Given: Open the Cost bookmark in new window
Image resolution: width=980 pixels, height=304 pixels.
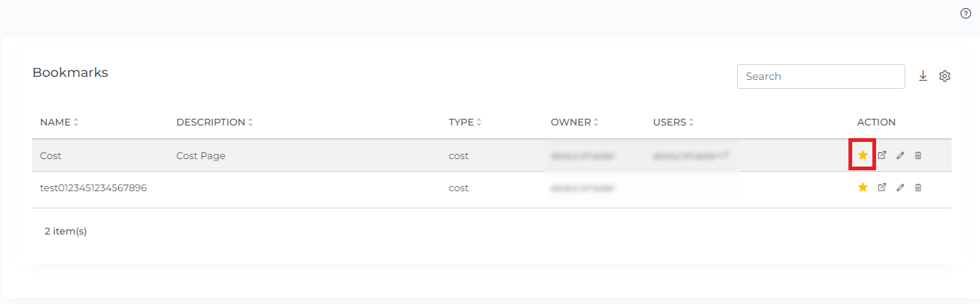Looking at the screenshot, I should point(881,155).
